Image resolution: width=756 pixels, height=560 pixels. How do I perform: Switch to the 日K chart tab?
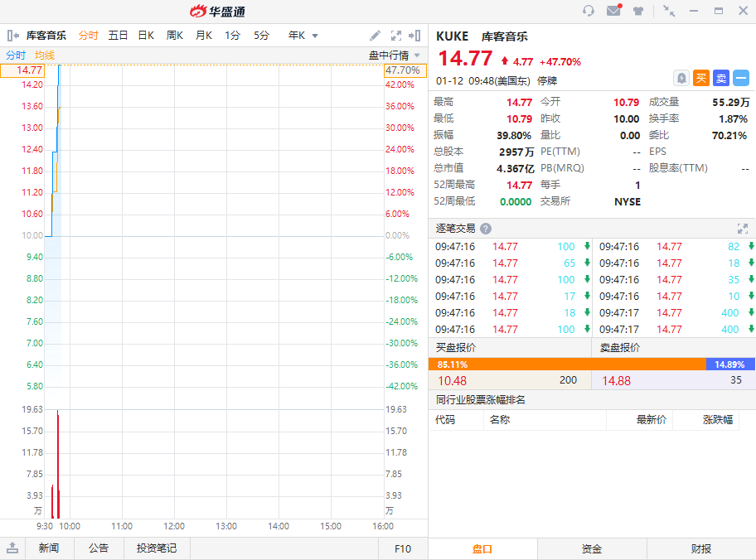[146, 36]
